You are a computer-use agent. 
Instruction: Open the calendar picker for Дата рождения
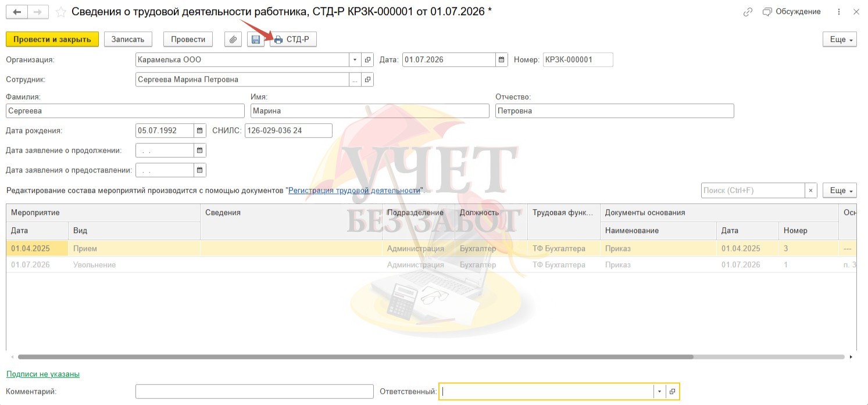click(x=199, y=130)
